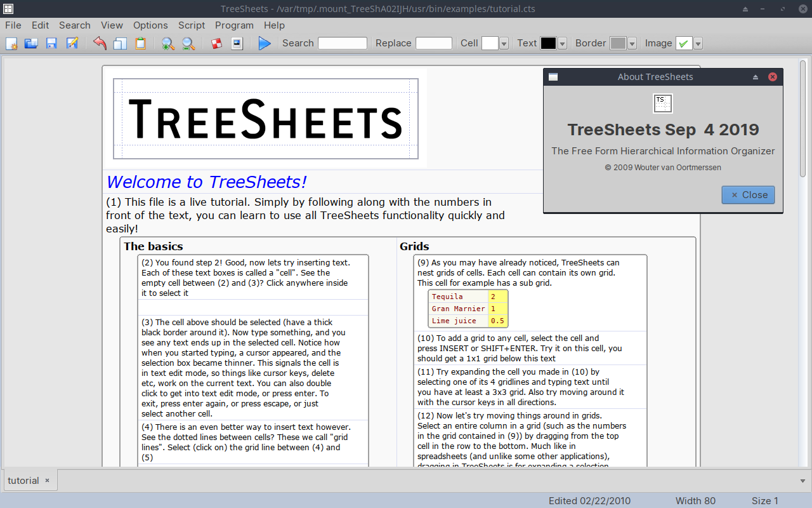Open the Program menu

click(234, 25)
